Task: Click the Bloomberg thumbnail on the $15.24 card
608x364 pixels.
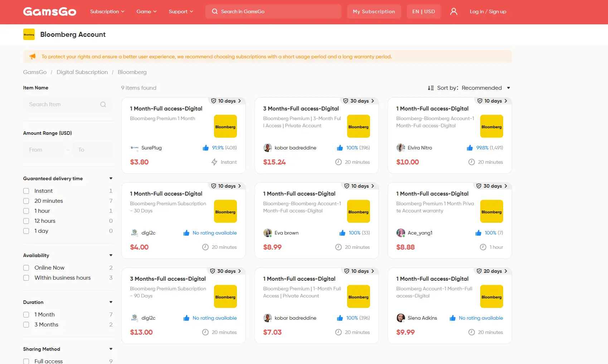Action: click(359, 126)
